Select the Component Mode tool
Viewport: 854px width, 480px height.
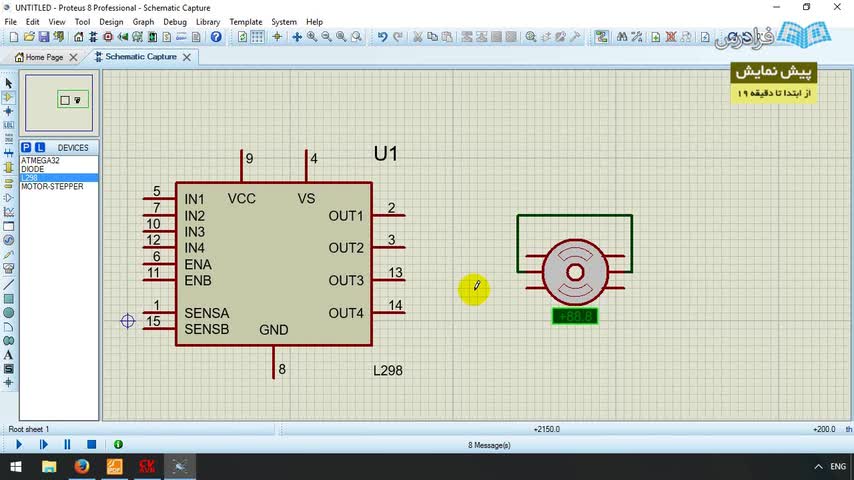[x=8, y=97]
